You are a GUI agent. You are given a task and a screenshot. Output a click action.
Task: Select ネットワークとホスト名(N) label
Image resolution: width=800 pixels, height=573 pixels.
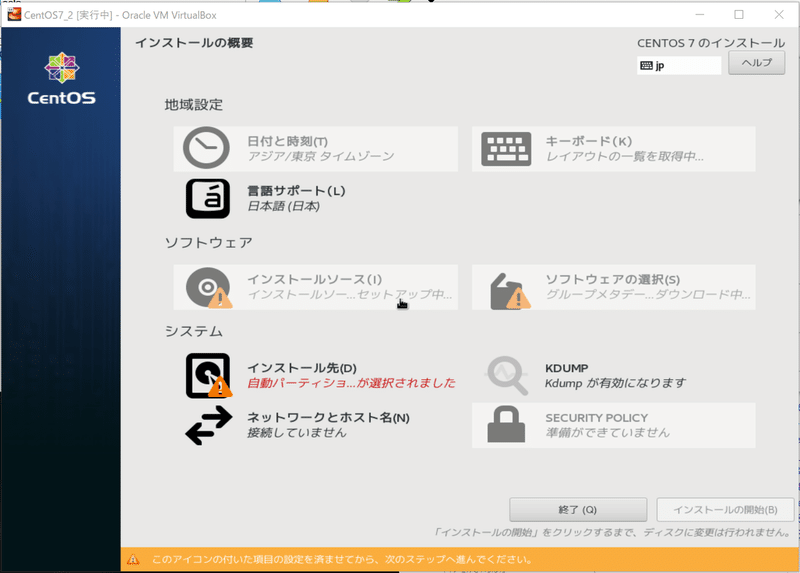[x=328, y=417]
